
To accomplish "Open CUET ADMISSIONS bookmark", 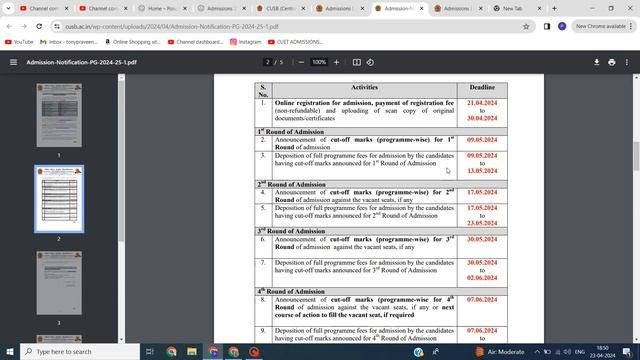I will 296,42.
